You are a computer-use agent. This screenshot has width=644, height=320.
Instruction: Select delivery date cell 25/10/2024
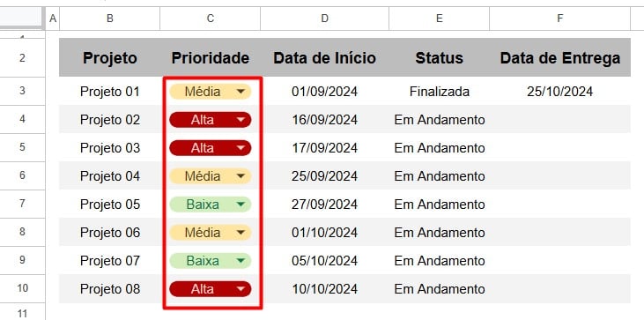point(559,92)
